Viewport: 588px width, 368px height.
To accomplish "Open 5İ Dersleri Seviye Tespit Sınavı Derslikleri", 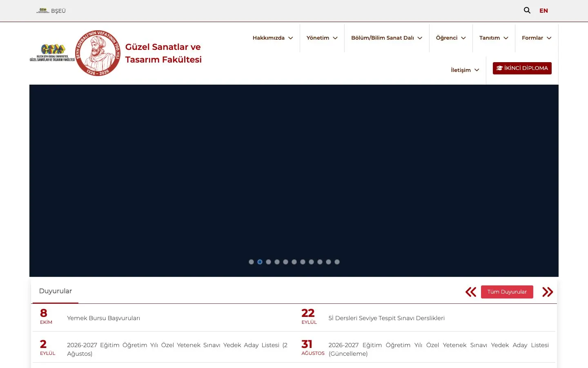I will tap(386, 318).
